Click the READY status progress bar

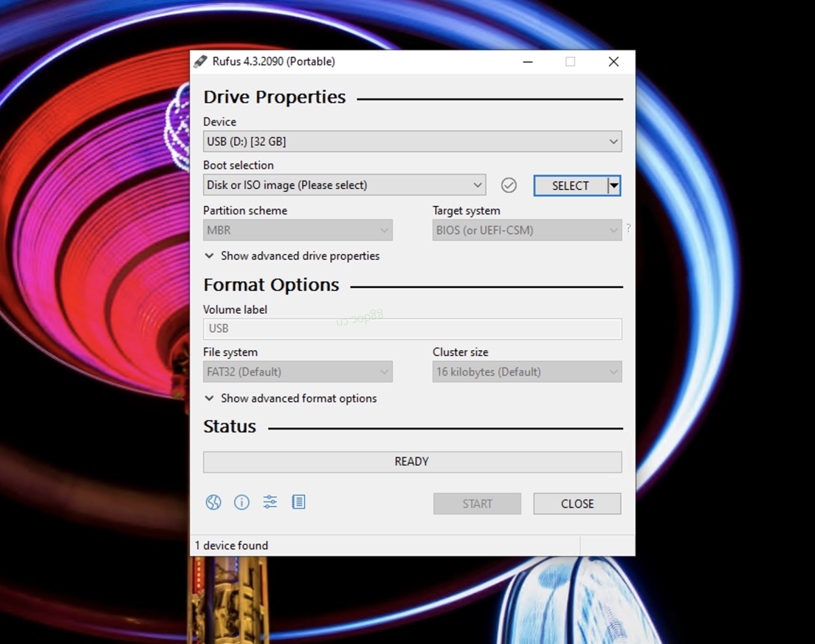pyautogui.click(x=412, y=462)
